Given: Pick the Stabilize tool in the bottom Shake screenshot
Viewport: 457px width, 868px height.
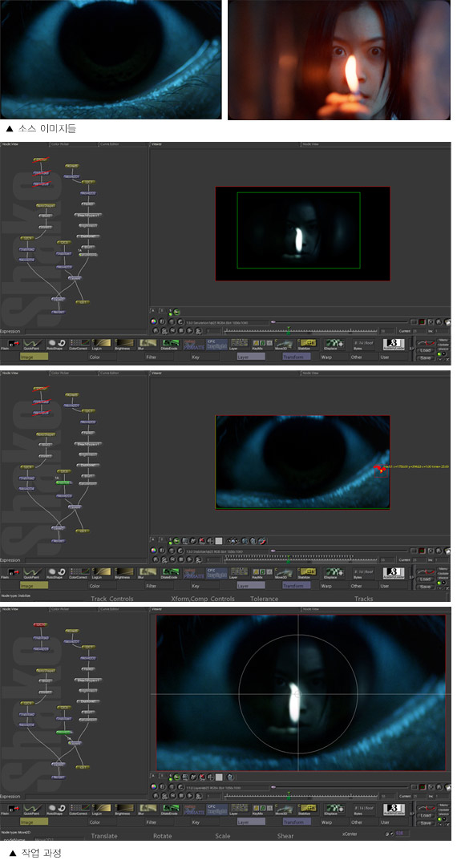Looking at the screenshot, I should 307,809.
